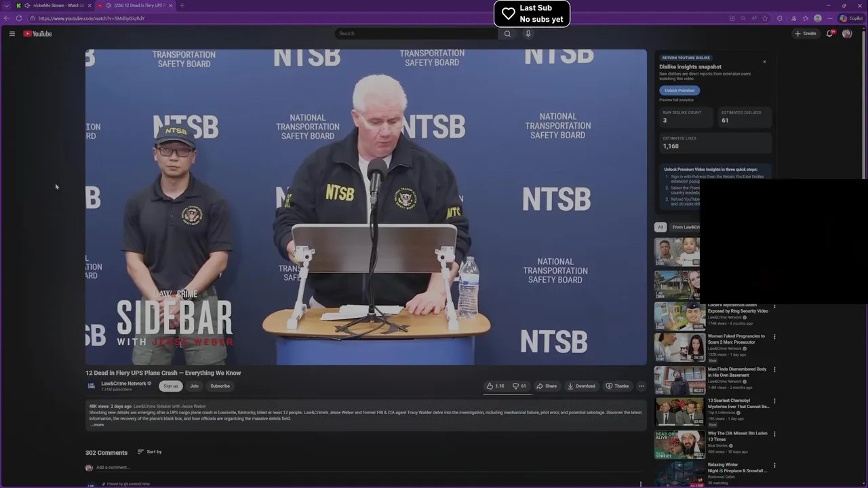Image resolution: width=868 pixels, height=488 pixels.
Task: Click the magnifier search button
Action: (507, 33)
